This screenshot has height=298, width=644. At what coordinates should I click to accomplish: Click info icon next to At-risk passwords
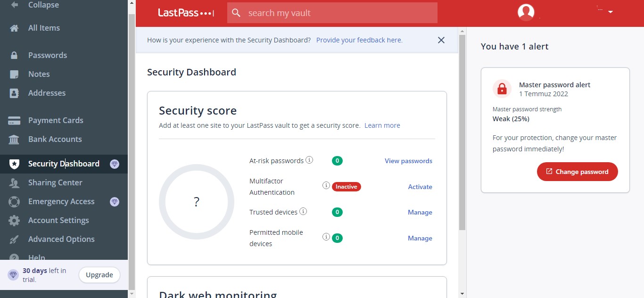[x=309, y=160]
